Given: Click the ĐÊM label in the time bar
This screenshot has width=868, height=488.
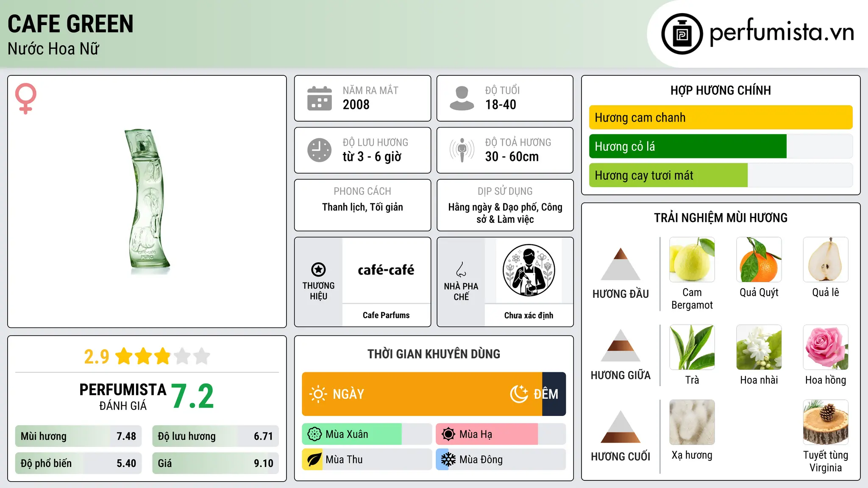Looking at the screenshot, I should (546, 394).
